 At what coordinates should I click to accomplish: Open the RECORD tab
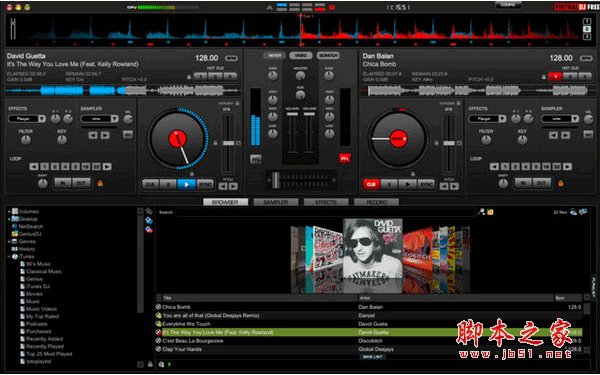pyautogui.click(x=377, y=202)
